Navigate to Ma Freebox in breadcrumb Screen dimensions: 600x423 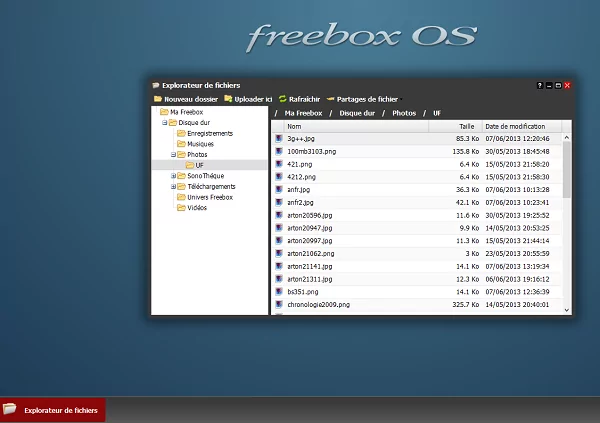pyautogui.click(x=303, y=113)
